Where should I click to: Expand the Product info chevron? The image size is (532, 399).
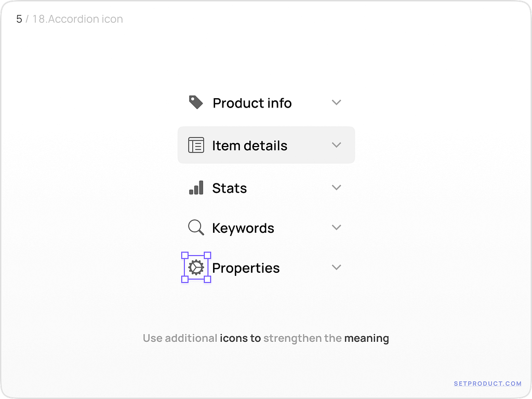[x=337, y=102]
